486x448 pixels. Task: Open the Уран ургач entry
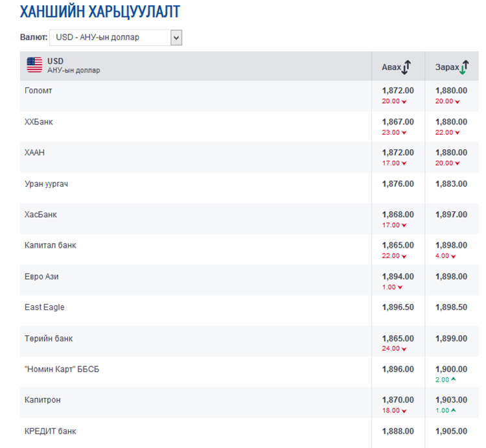pos(47,184)
